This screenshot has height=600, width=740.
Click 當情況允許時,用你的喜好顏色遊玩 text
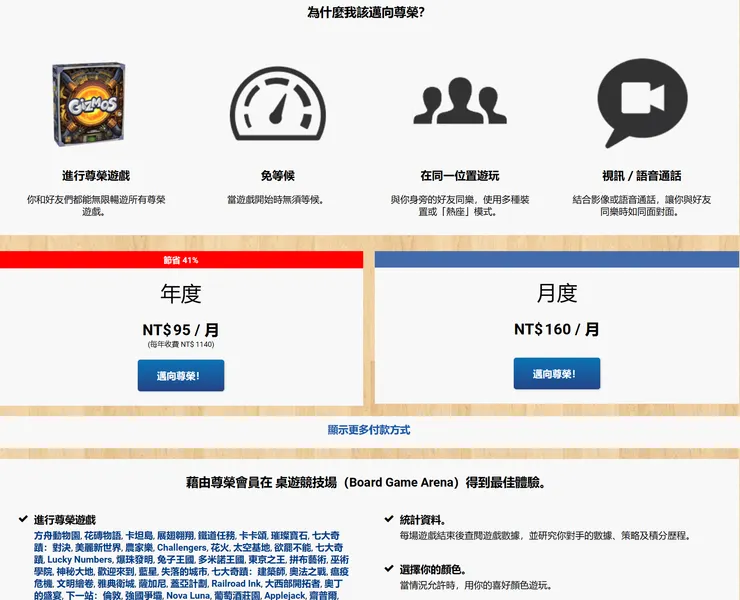[x=476, y=585]
